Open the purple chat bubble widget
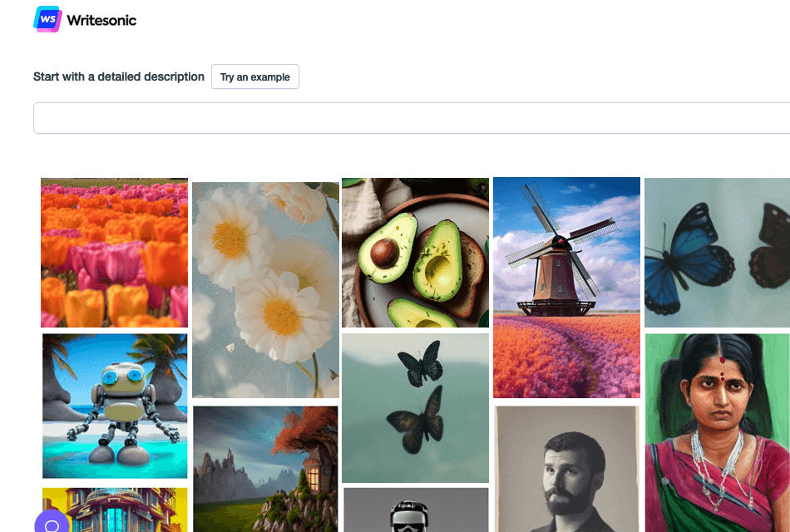The image size is (790, 532). [52, 521]
